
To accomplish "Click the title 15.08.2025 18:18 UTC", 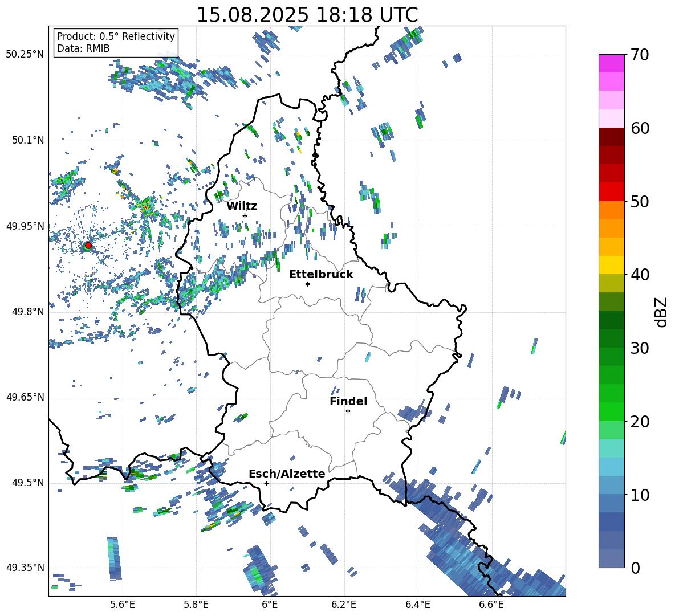I will (307, 15).
